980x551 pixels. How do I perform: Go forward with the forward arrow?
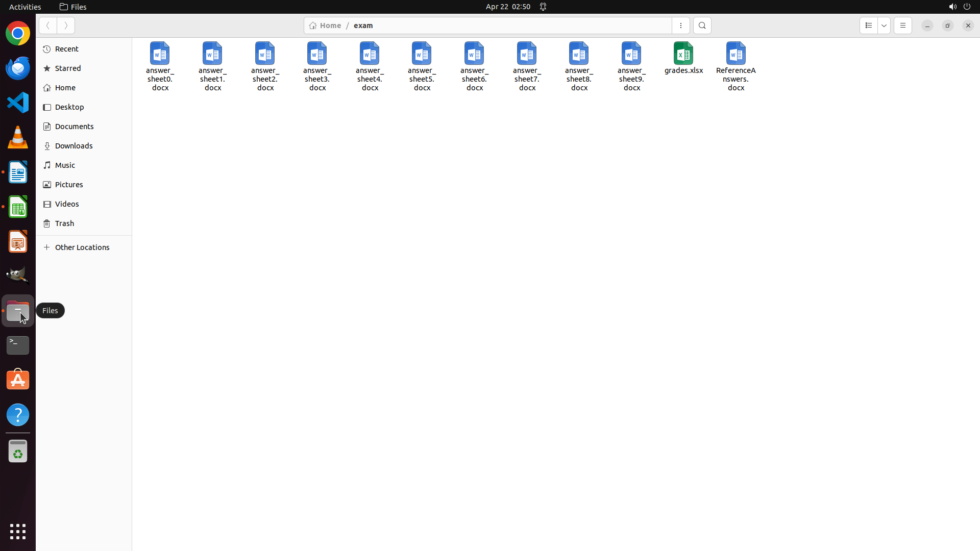coord(66,26)
